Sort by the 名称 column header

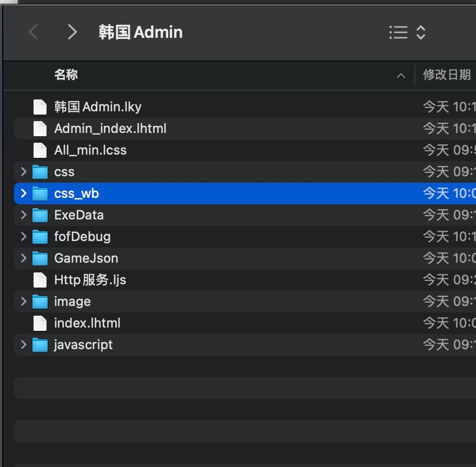[x=66, y=75]
